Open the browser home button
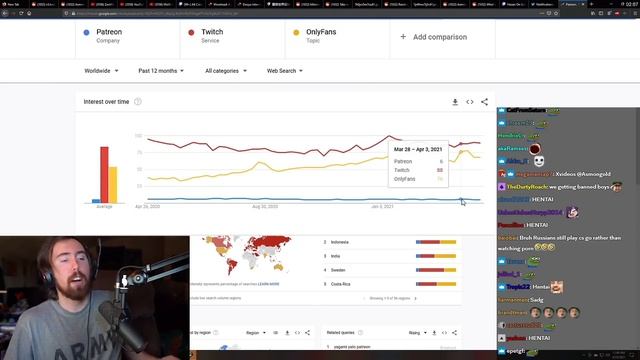 tap(29, 13)
